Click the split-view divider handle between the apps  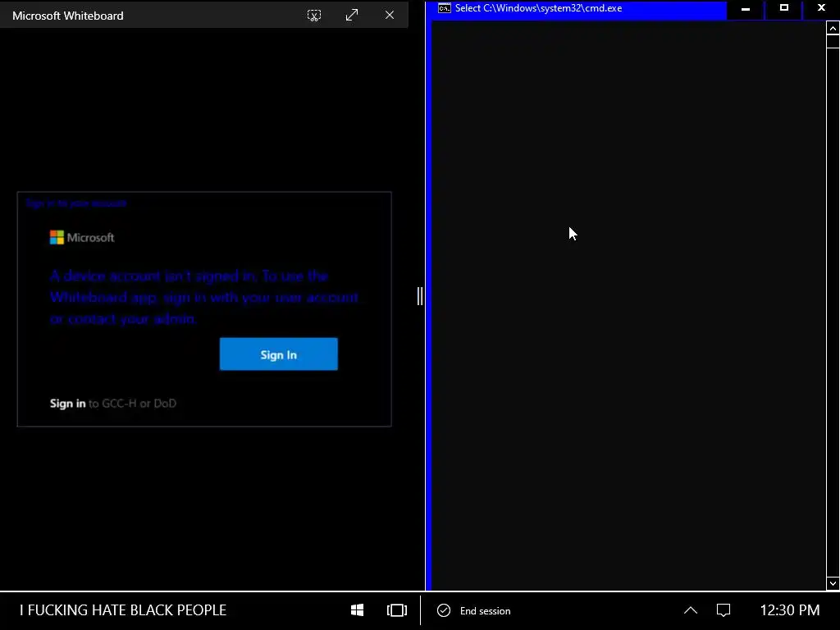(420, 295)
